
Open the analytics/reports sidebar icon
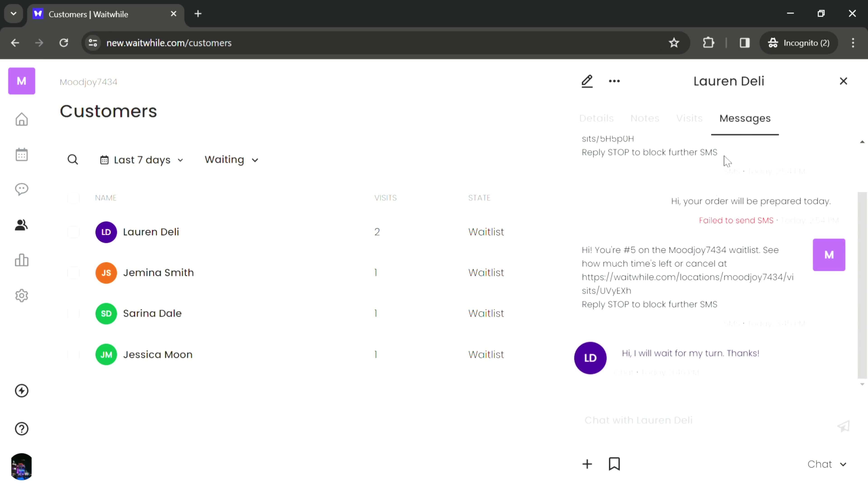pyautogui.click(x=21, y=261)
